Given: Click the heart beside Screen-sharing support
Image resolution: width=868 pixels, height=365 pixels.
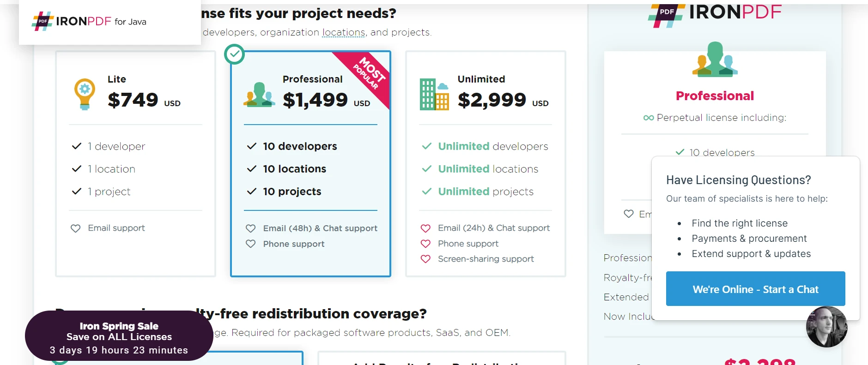Looking at the screenshot, I should click(x=425, y=259).
